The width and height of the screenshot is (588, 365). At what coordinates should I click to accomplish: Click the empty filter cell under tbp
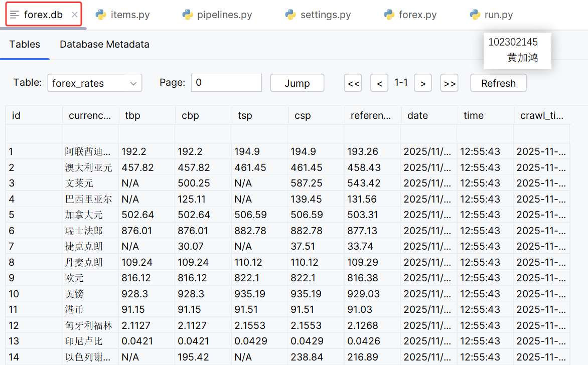tap(146, 134)
